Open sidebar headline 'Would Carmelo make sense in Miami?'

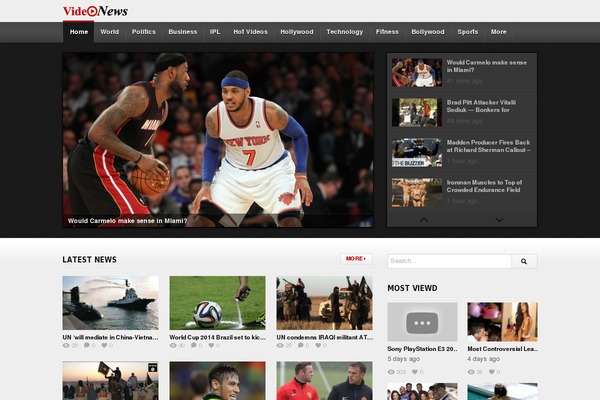[x=486, y=66]
